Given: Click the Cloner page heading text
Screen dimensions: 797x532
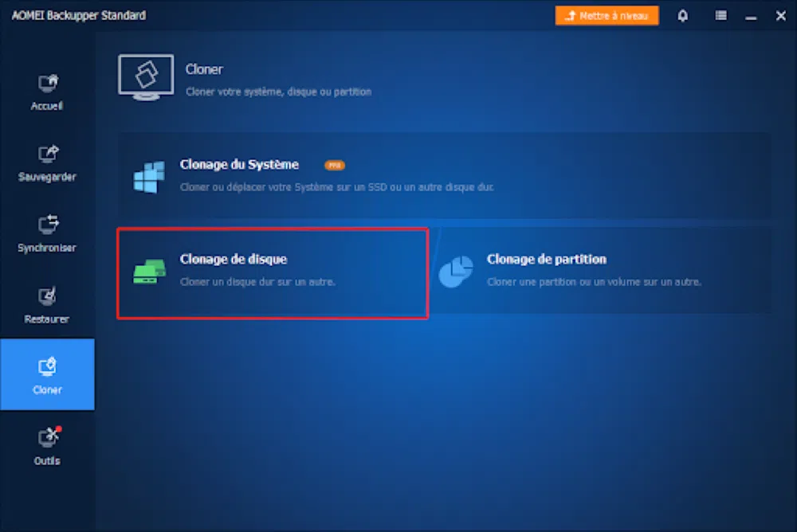Looking at the screenshot, I should point(204,69).
